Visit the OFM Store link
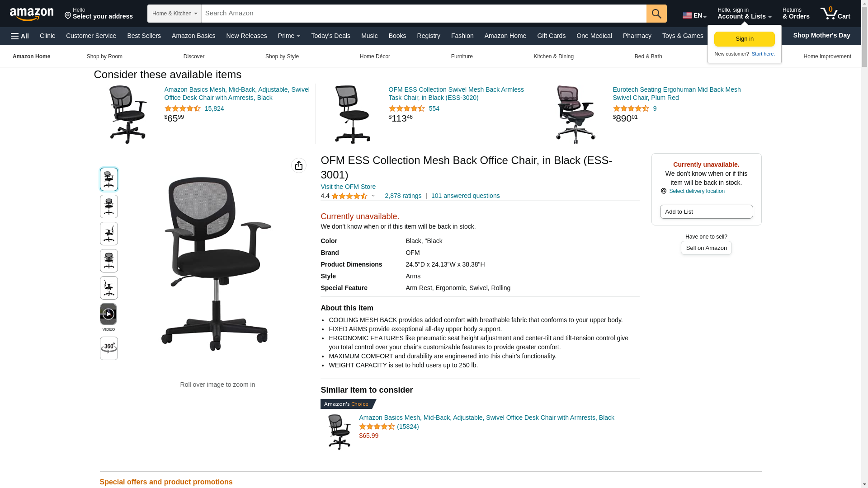 (x=348, y=187)
